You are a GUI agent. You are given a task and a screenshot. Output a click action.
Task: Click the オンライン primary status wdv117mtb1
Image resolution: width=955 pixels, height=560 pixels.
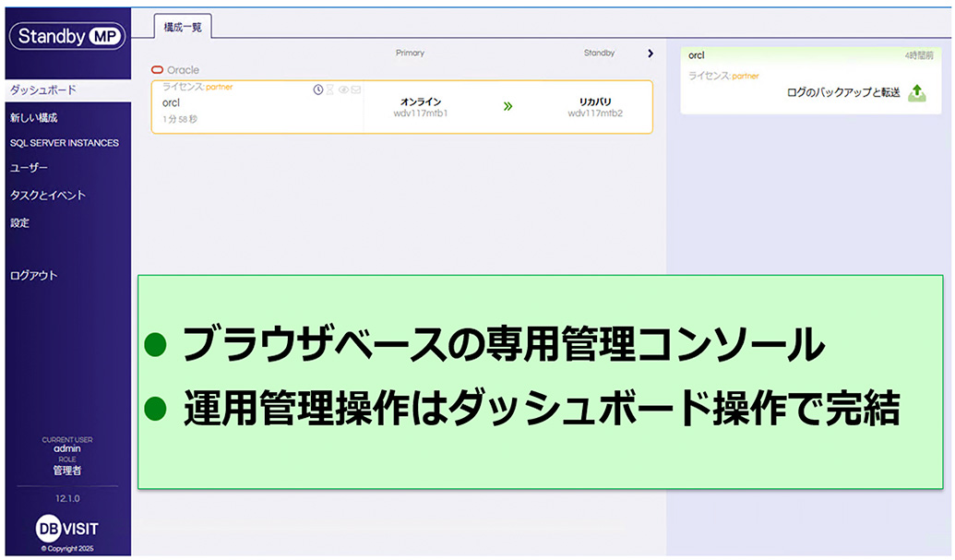421,107
